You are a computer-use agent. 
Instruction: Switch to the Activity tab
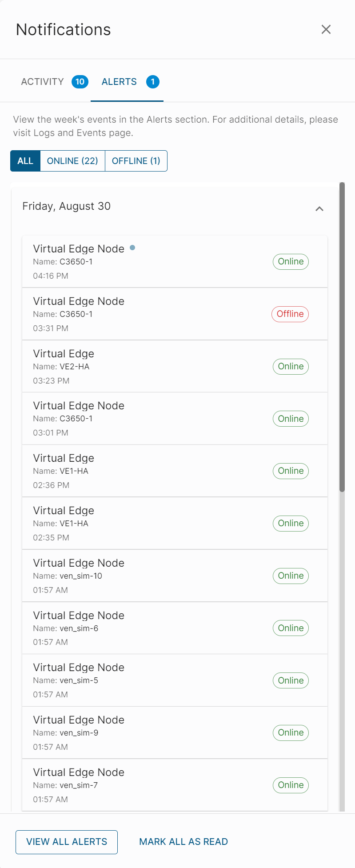(x=43, y=82)
